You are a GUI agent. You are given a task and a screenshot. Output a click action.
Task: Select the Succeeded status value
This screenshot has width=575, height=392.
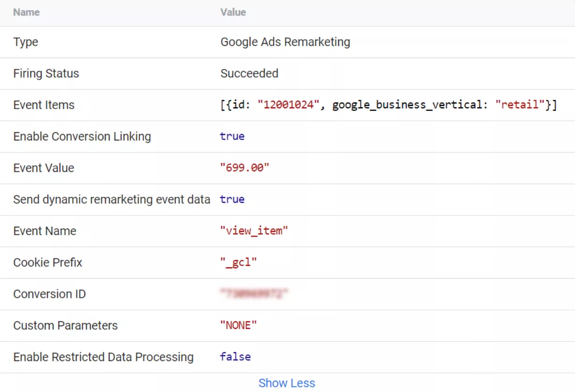click(x=249, y=74)
